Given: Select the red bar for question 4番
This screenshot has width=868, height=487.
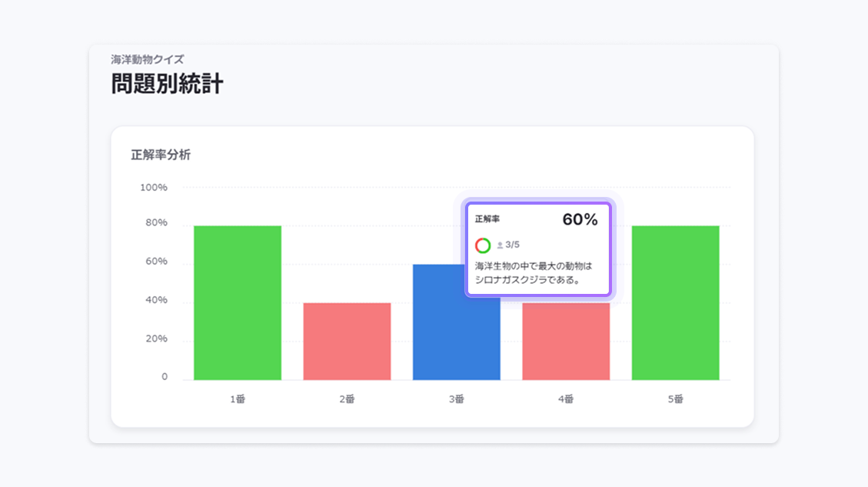Looking at the screenshot, I should click(566, 341).
